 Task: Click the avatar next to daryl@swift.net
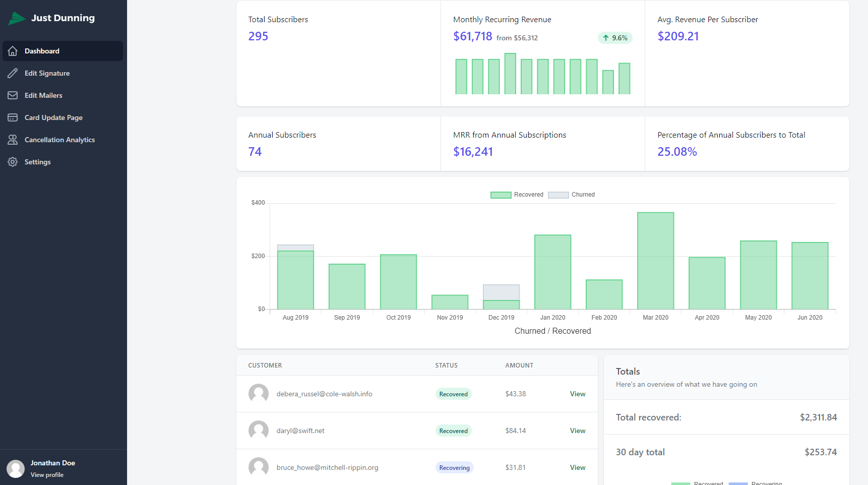(x=259, y=431)
